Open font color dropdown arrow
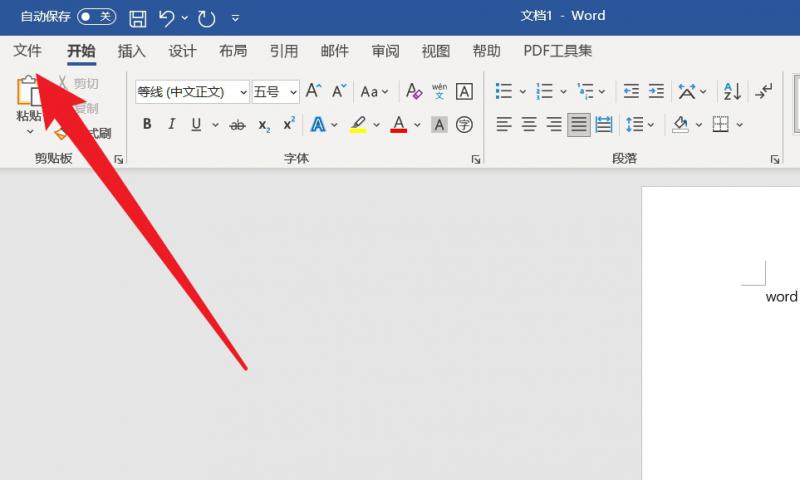 point(417,124)
